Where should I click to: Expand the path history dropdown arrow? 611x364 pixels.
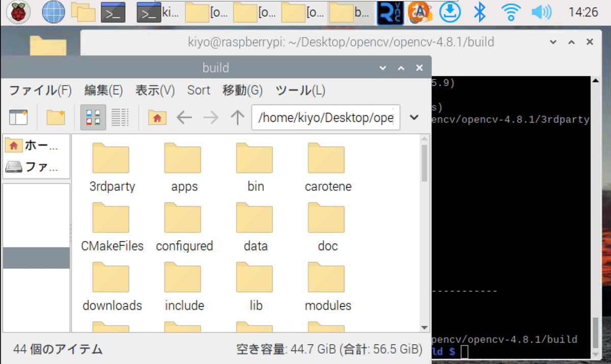pyautogui.click(x=414, y=118)
